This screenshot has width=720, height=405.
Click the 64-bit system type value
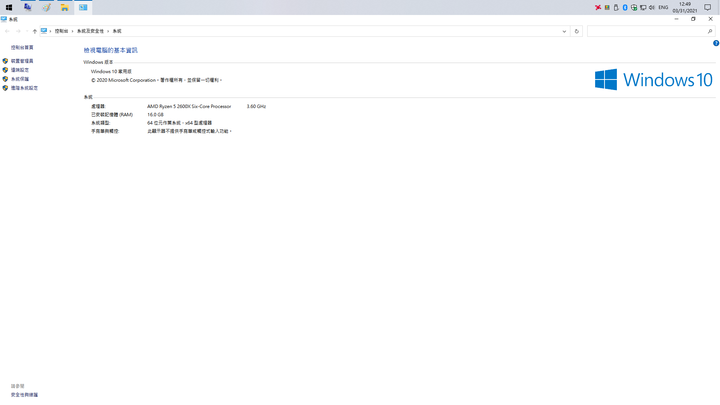(180, 123)
